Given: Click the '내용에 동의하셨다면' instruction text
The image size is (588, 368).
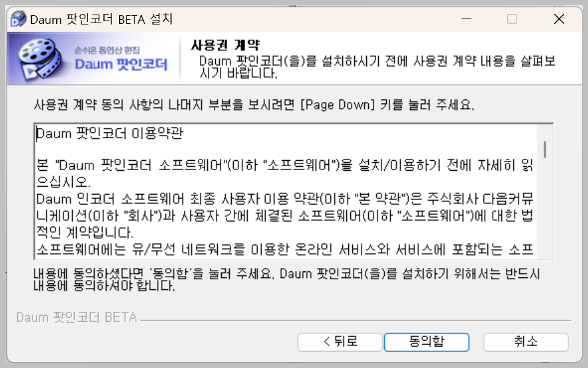Looking at the screenshot, I should [x=287, y=279].
